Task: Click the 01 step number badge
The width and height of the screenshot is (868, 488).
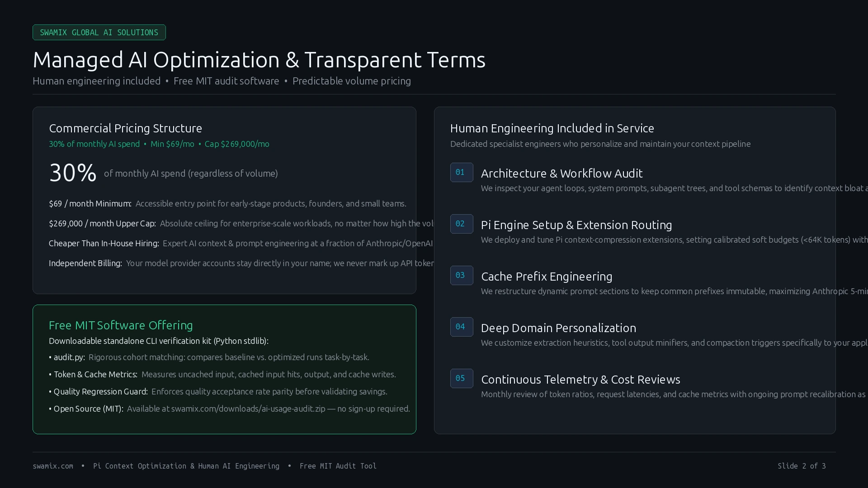Action: click(462, 172)
